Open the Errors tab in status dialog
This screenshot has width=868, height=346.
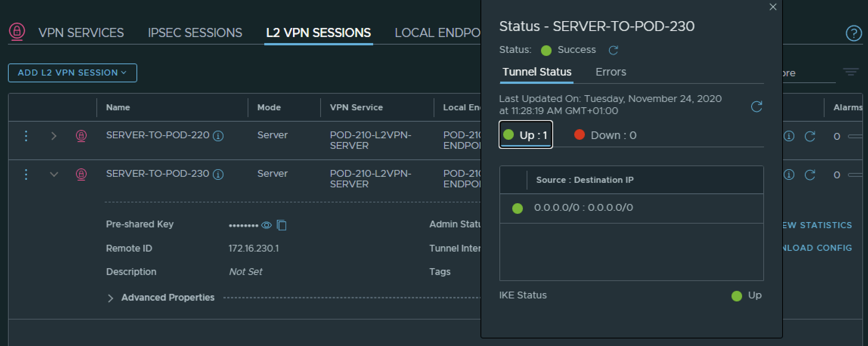(611, 72)
